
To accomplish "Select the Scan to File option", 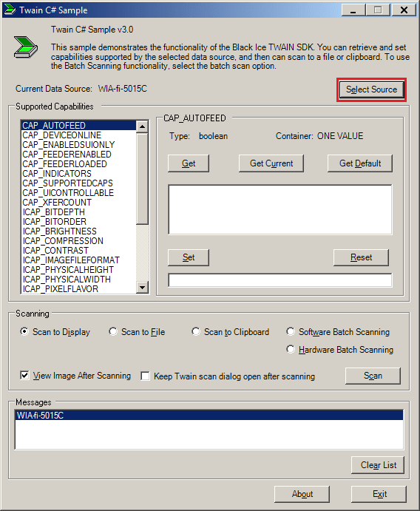I will tap(112, 331).
